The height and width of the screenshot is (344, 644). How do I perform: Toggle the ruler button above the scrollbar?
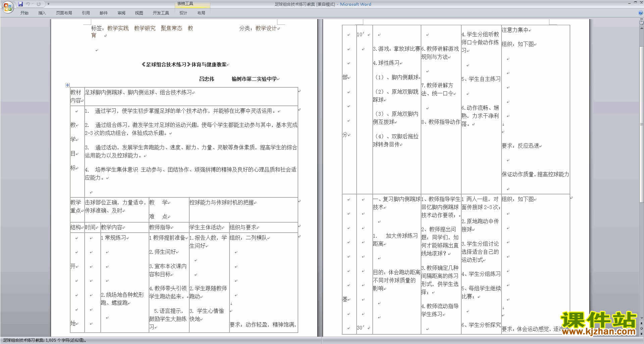[x=642, y=23]
